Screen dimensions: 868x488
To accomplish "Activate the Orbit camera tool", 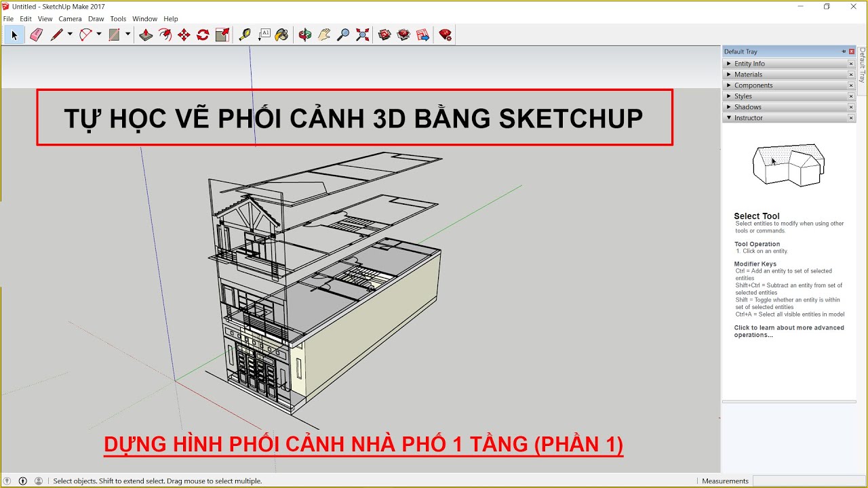I will 305,35.
